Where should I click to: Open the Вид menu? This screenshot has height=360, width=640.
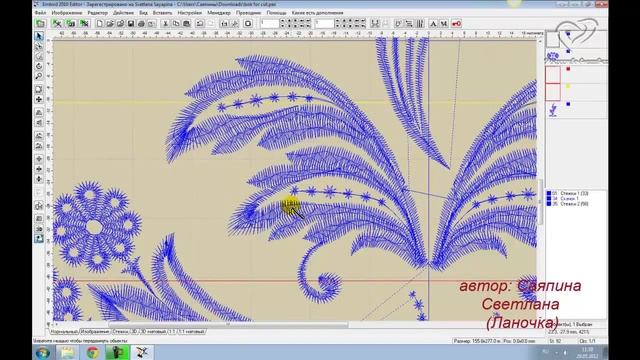(143, 13)
